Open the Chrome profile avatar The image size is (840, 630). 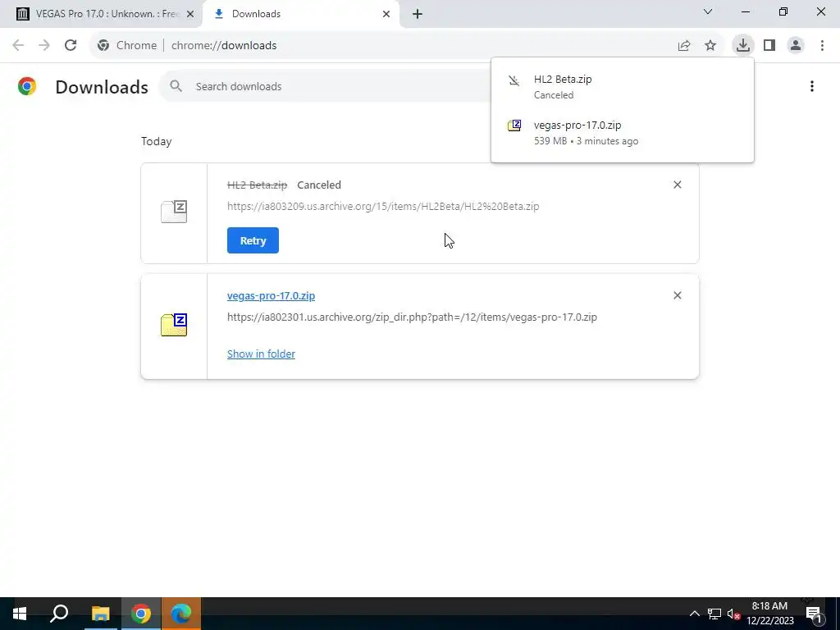[x=796, y=46]
